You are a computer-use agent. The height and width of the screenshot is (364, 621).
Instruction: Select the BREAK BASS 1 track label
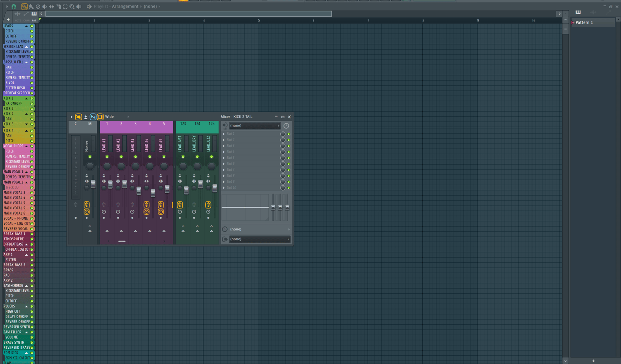point(14,234)
